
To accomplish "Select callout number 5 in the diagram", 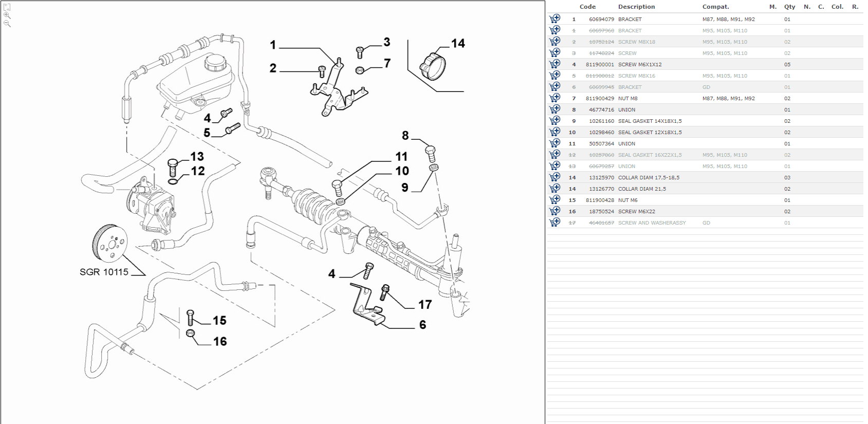I will [x=207, y=133].
